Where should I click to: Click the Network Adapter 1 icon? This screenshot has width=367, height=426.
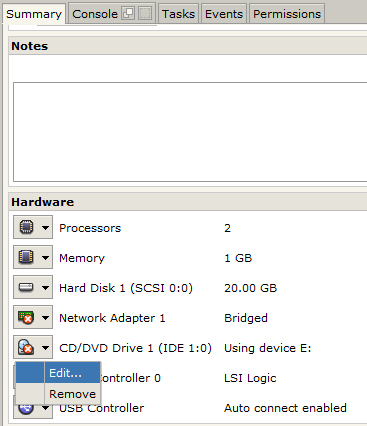tap(26, 317)
